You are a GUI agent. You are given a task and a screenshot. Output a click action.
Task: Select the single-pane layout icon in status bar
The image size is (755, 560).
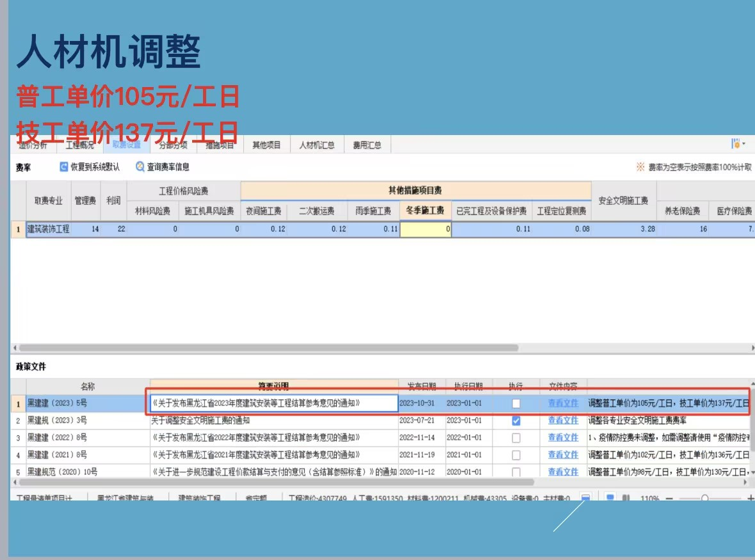click(610, 498)
